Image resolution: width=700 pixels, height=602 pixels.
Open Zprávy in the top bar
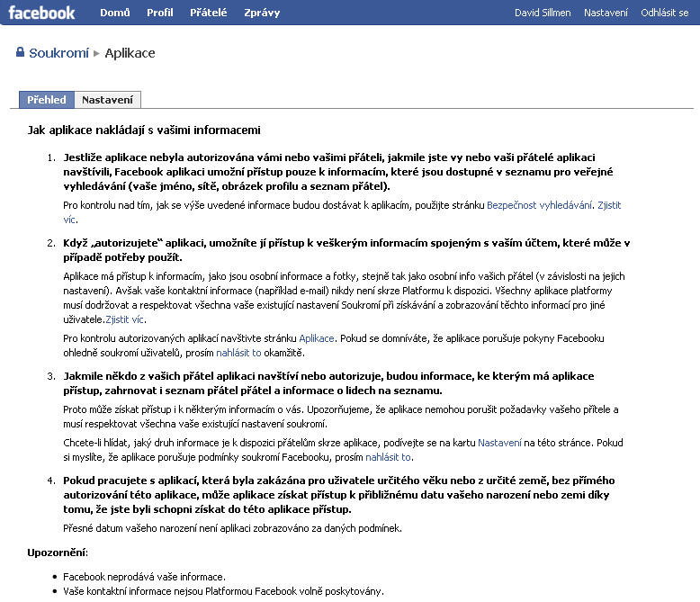coord(262,13)
